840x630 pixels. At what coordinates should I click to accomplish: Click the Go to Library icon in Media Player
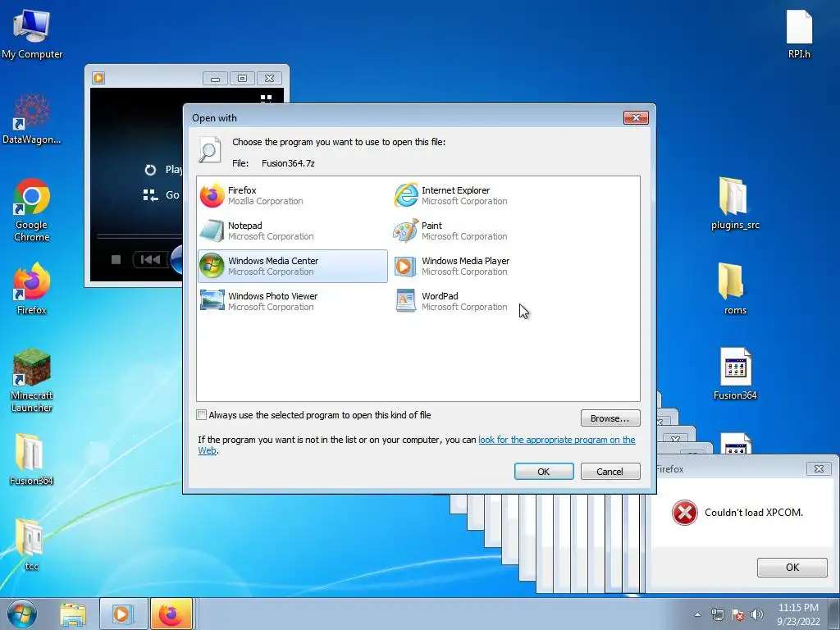point(150,195)
